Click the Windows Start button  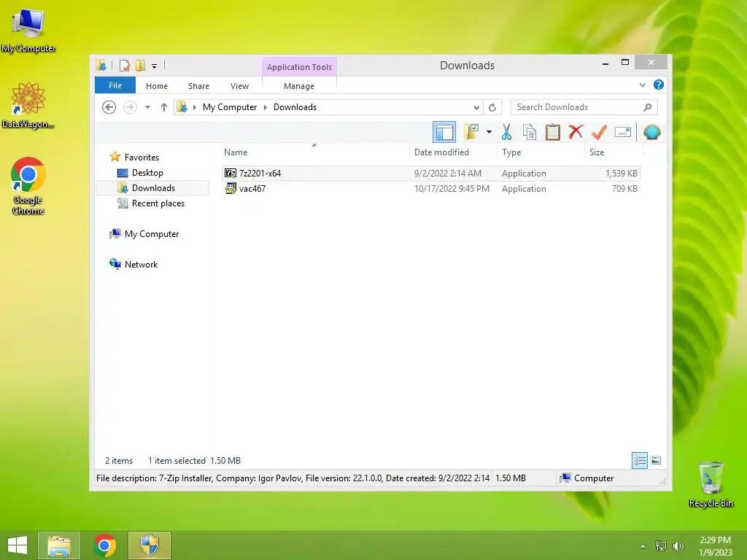pos(18,545)
